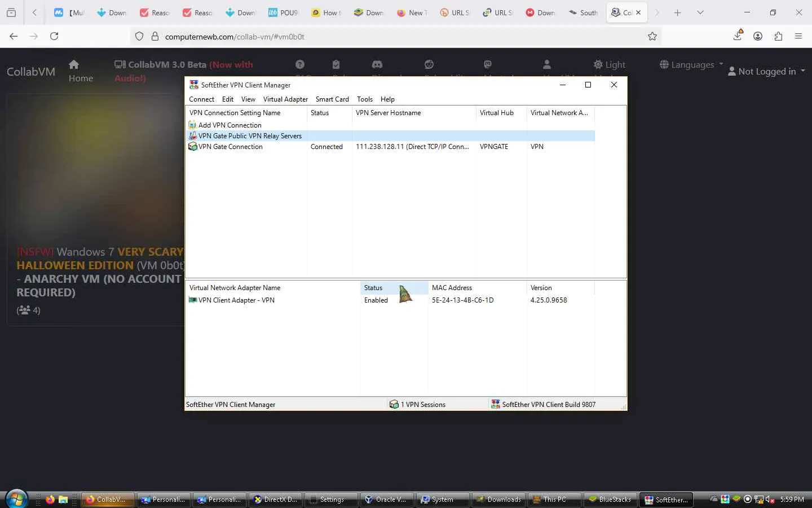Sort by VPN Server Hostname column header
The height and width of the screenshot is (508, 812).
414,113
